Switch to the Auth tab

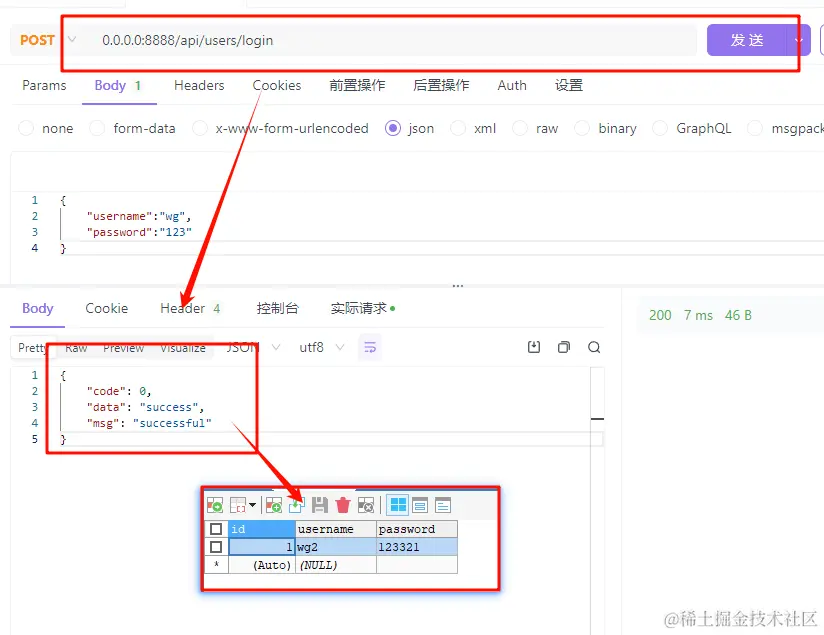coord(512,85)
